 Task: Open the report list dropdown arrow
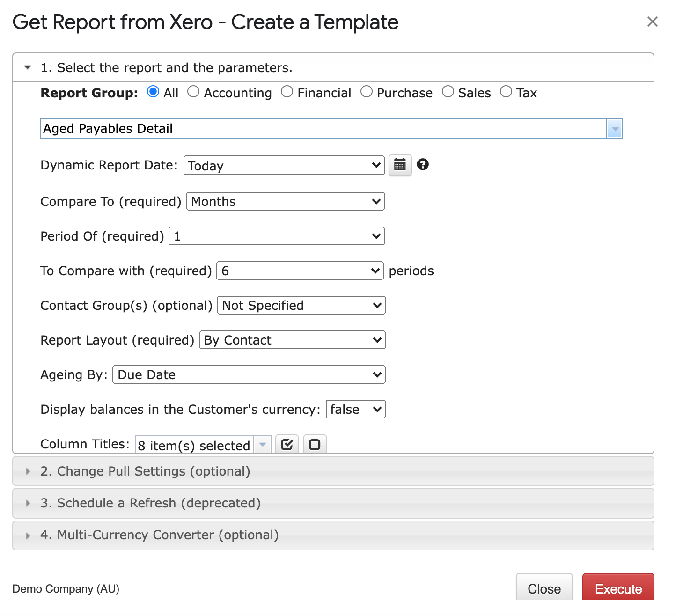[x=614, y=128]
